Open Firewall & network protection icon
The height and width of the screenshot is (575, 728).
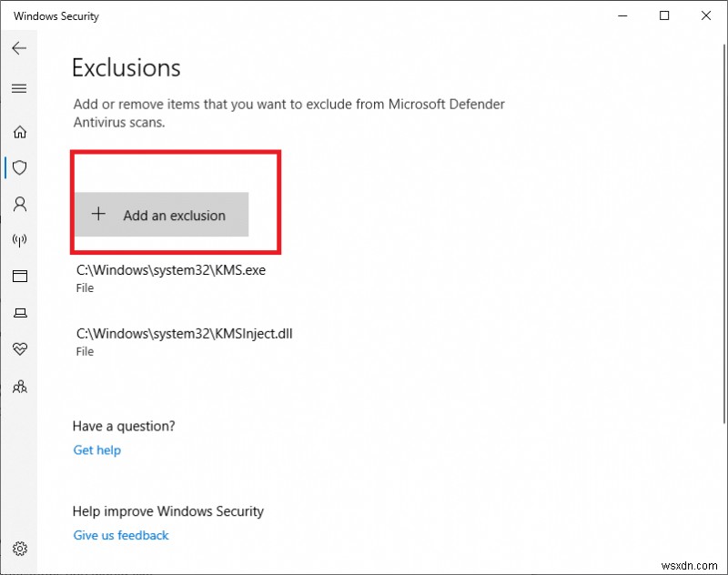coord(19,240)
